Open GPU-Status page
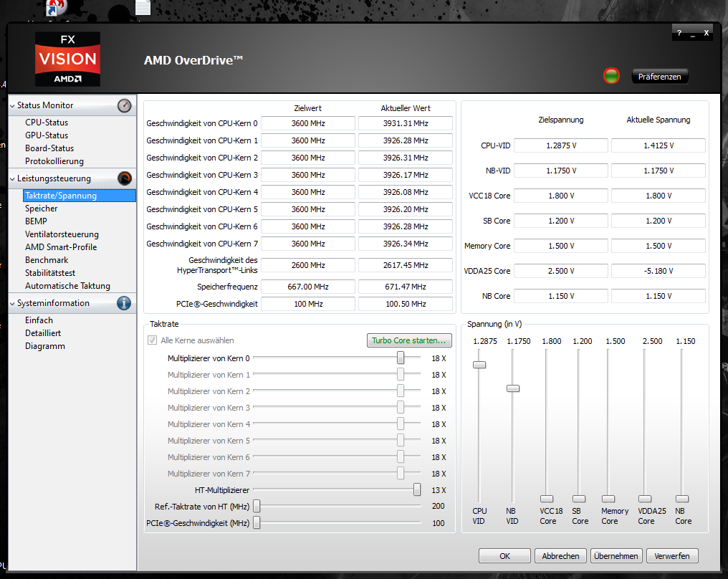 point(47,135)
